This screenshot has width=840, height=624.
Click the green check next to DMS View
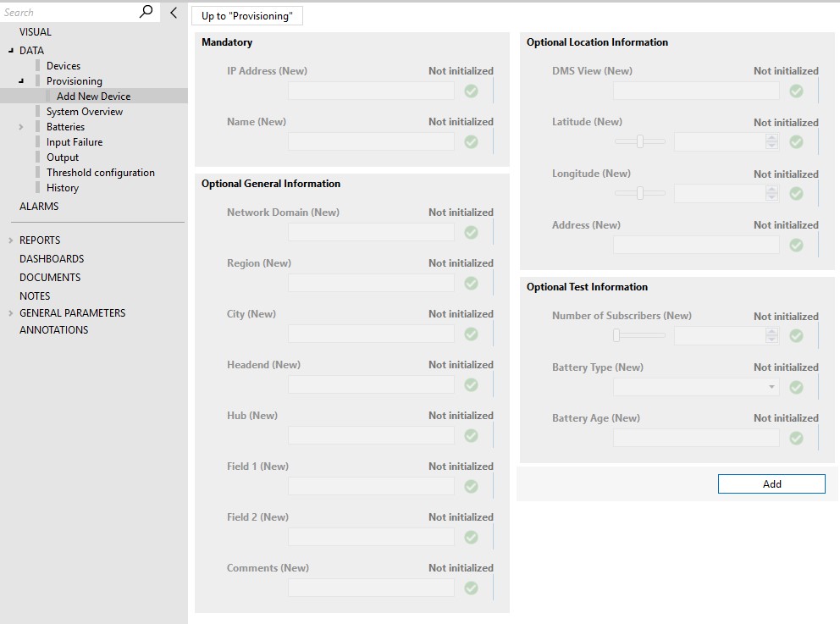[x=797, y=91]
